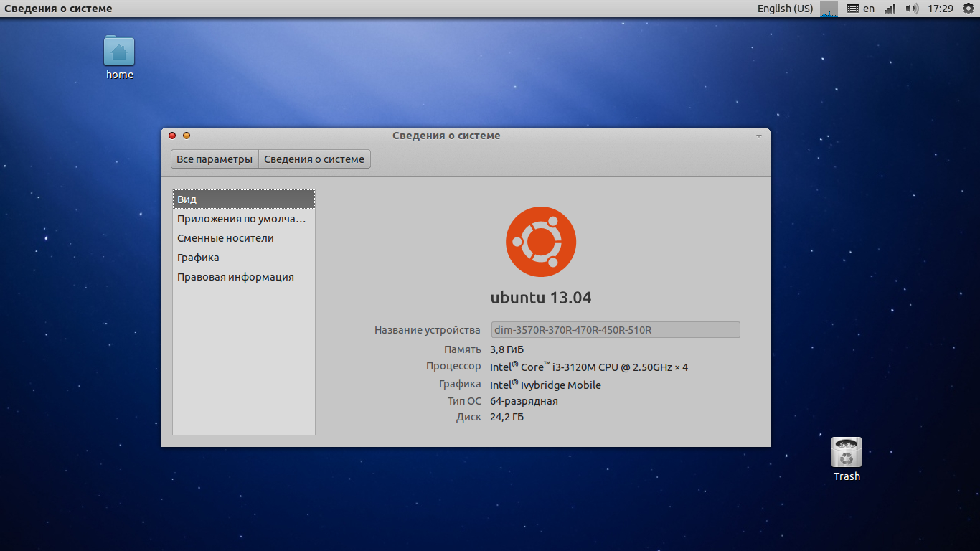Open the Trash icon on desktop
Viewport: 980px width, 551px height.
[x=847, y=453]
